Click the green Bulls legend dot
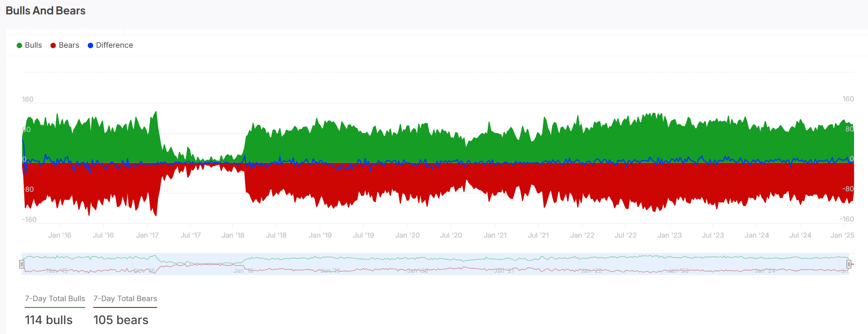The image size is (868, 334). [19, 45]
